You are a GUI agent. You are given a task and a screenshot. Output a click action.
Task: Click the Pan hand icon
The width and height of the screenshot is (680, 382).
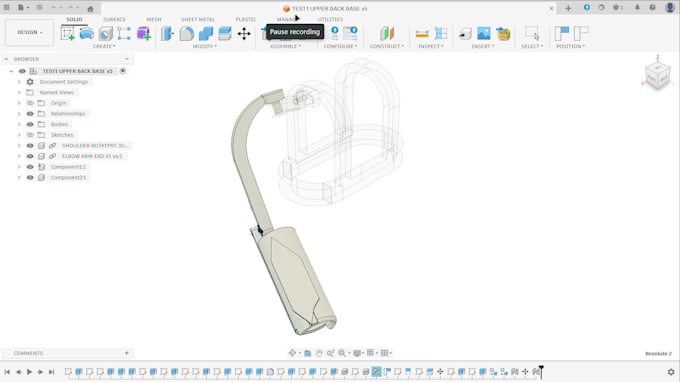click(319, 353)
